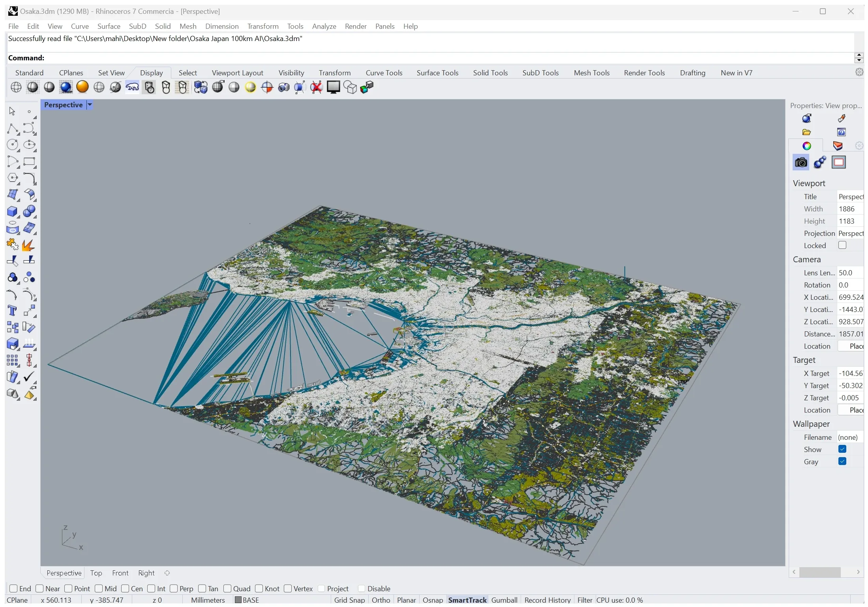Select the Sphere creation tool in sidebar
This screenshot has width=868, height=607.
(x=30, y=212)
